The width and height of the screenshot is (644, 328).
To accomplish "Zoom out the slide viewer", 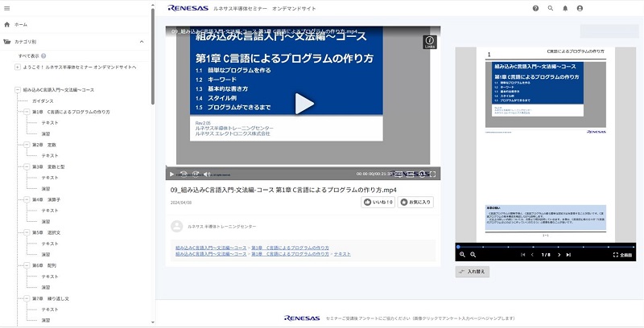I will tap(473, 255).
